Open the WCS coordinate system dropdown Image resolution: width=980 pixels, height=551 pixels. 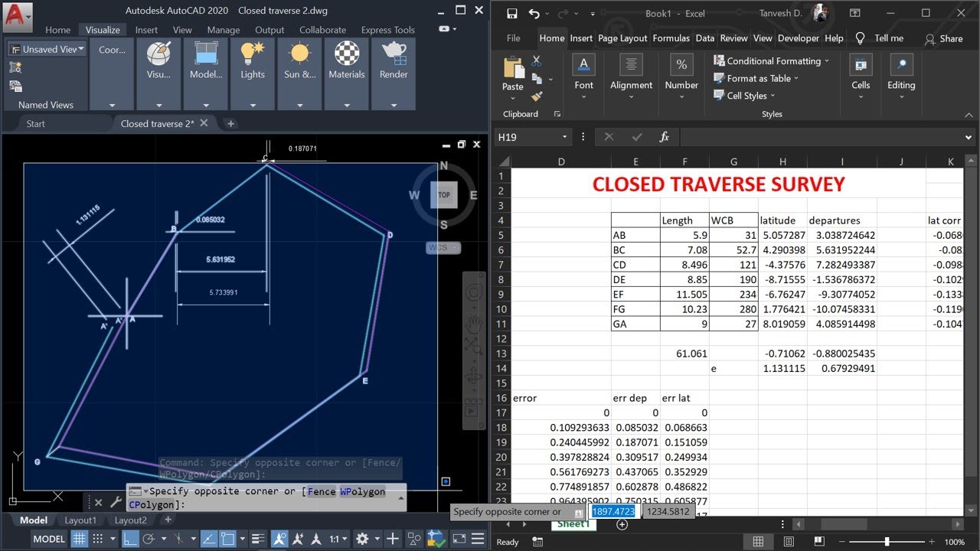coord(444,248)
